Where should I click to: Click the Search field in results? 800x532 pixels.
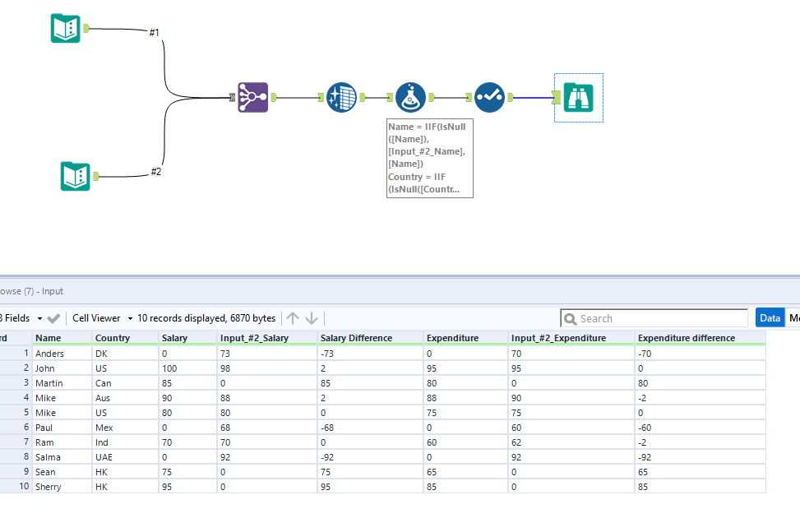tap(654, 318)
